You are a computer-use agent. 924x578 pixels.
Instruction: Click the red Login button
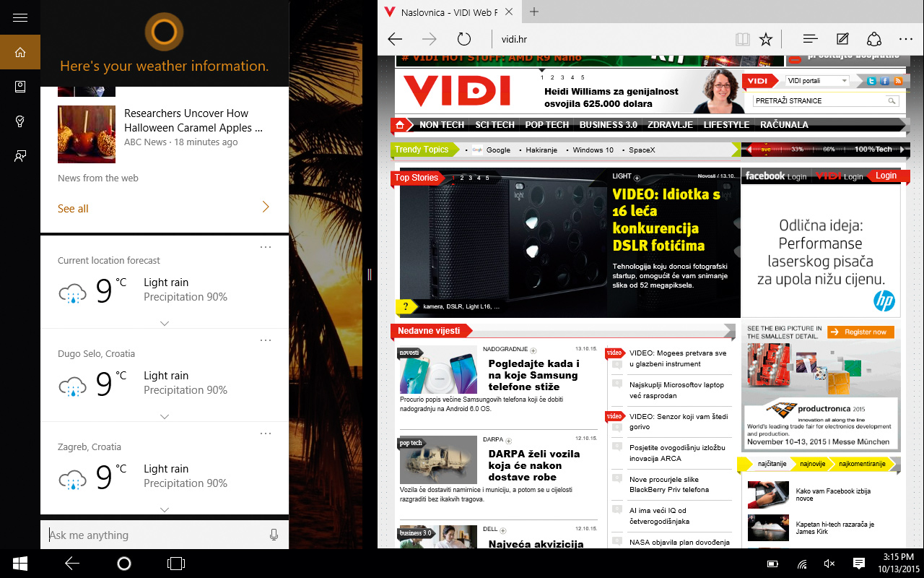886,176
